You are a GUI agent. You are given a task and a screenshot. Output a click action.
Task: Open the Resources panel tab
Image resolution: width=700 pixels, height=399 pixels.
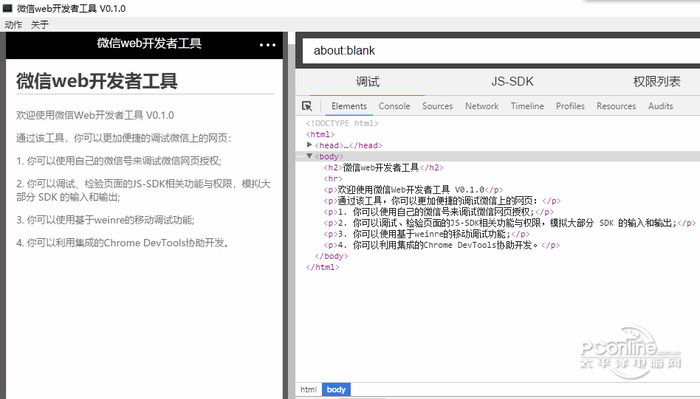point(616,106)
